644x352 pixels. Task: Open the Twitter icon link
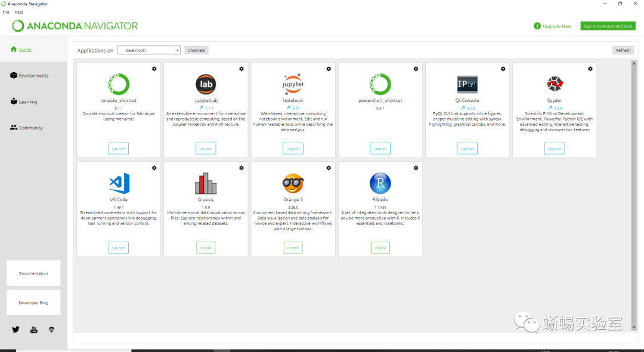pos(16,329)
